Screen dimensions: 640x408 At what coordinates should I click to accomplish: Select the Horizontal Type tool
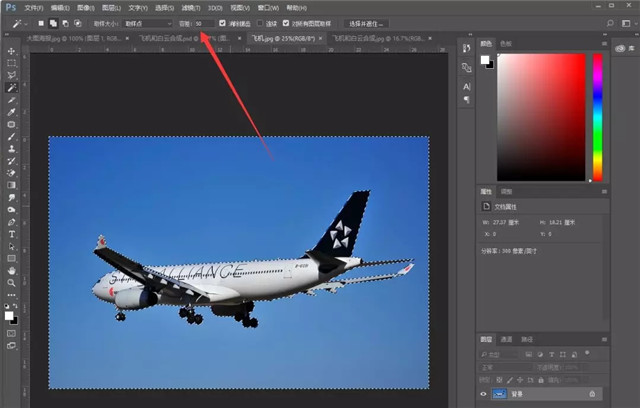(12, 233)
